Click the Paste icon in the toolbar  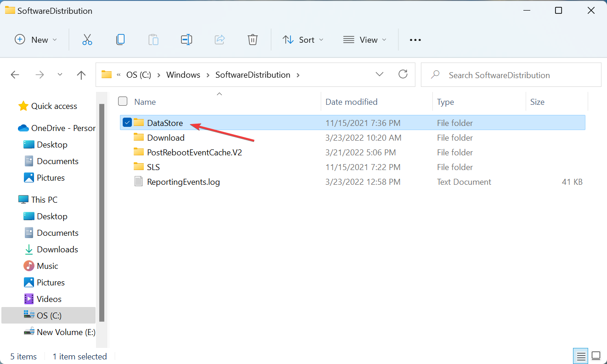153,40
